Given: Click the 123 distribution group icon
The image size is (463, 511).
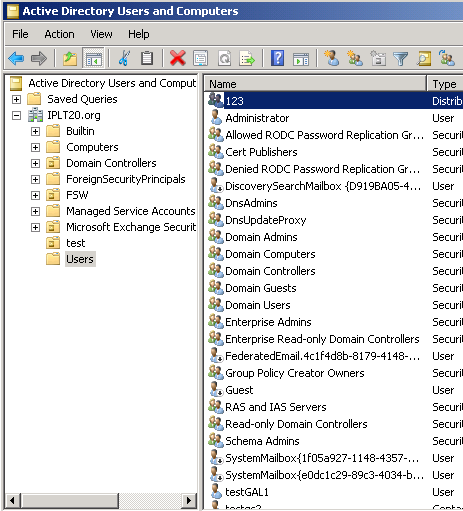Looking at the screenshot, I should coord(215,100).
